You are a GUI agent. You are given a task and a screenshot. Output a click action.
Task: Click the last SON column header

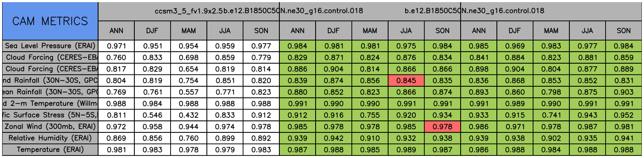pos(624,31)
